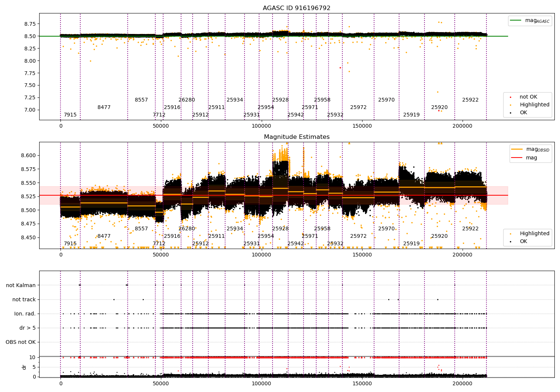Click the title 'AGASC ID 916196792'
This screenshot has width=560, height=392.
[296, 8]
